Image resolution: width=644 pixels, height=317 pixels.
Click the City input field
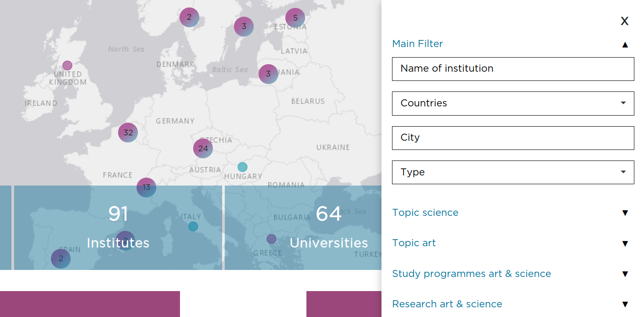(x=513, y=138)
